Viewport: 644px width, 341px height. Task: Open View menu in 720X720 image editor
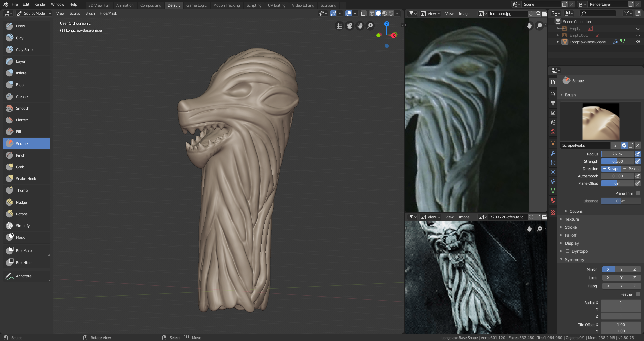pyautogui.click(x=449, y=217)
